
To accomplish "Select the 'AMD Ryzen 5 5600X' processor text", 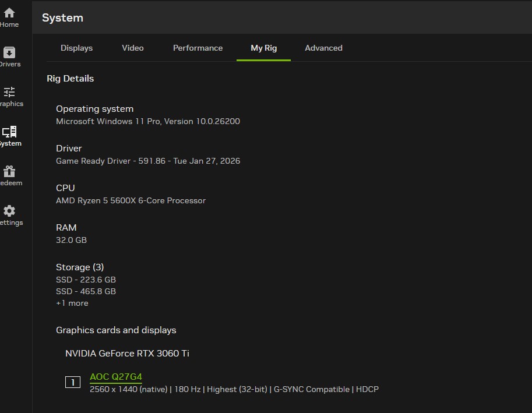I will [131, 200].
